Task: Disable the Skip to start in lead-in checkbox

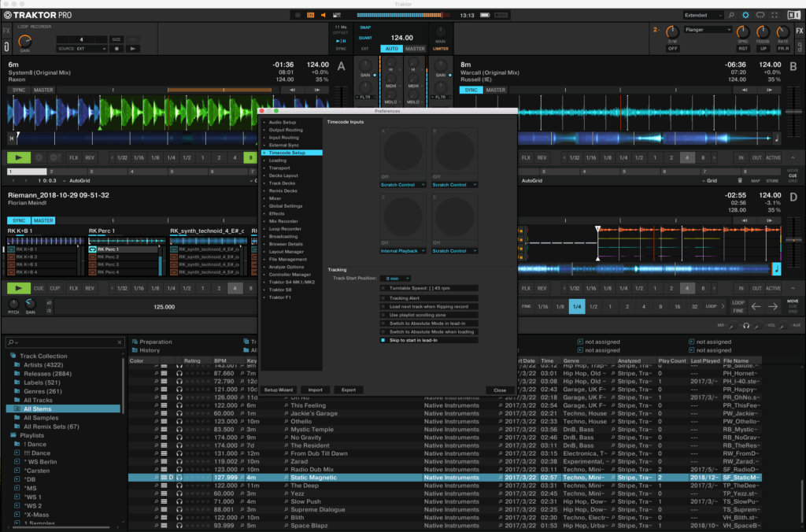Action: 383,340
